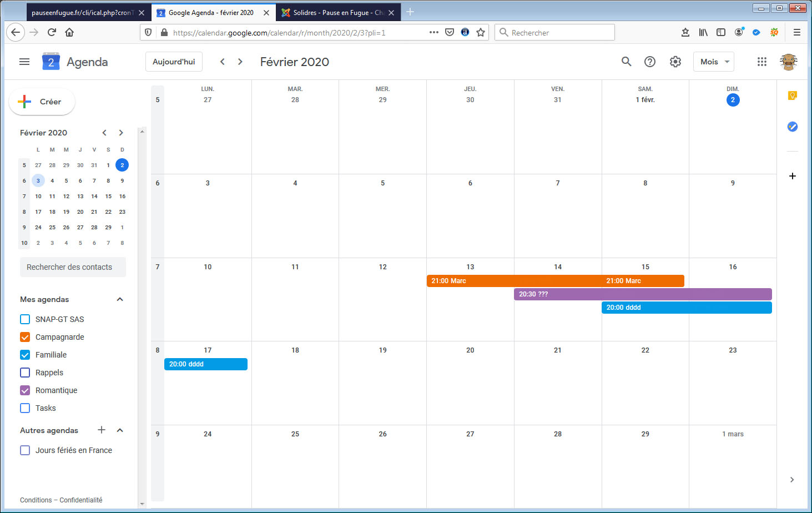Open the Help question mark icon

(x=649, y=62)
